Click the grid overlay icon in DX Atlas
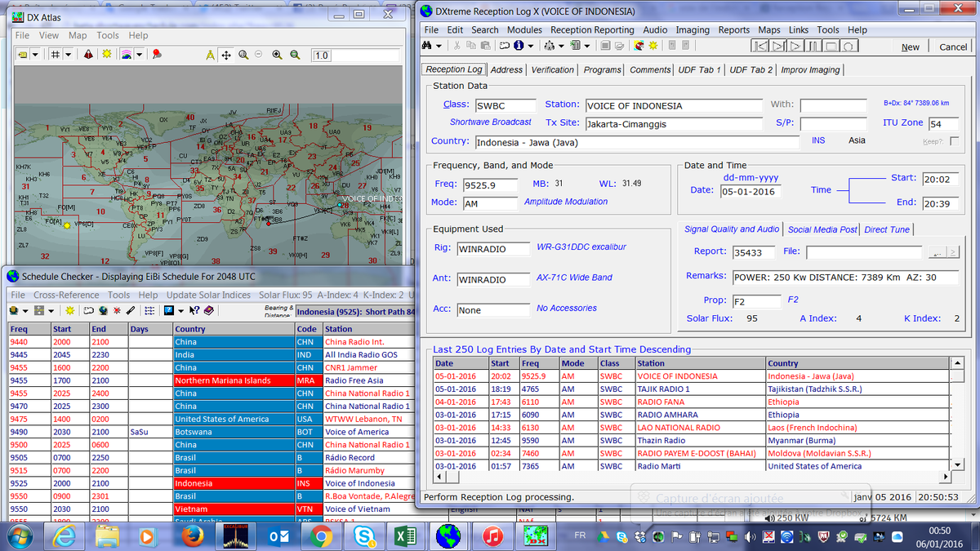 [55, 55]
